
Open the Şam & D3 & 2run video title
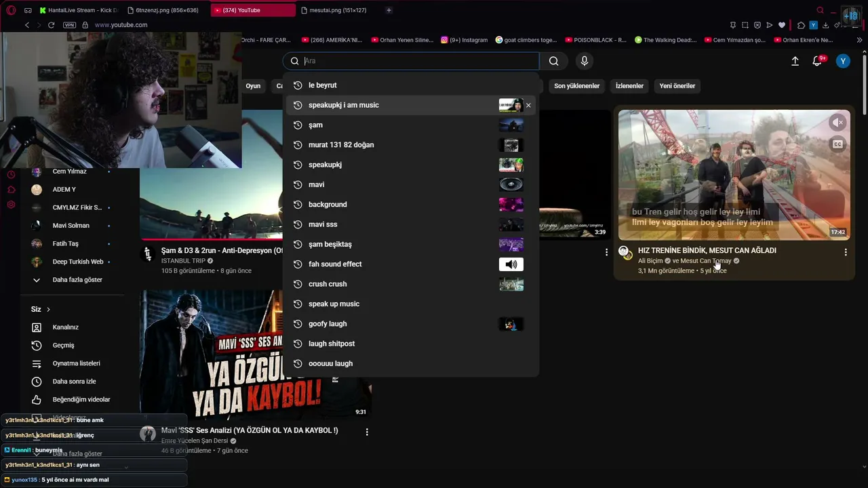click(x=222, y=251)
